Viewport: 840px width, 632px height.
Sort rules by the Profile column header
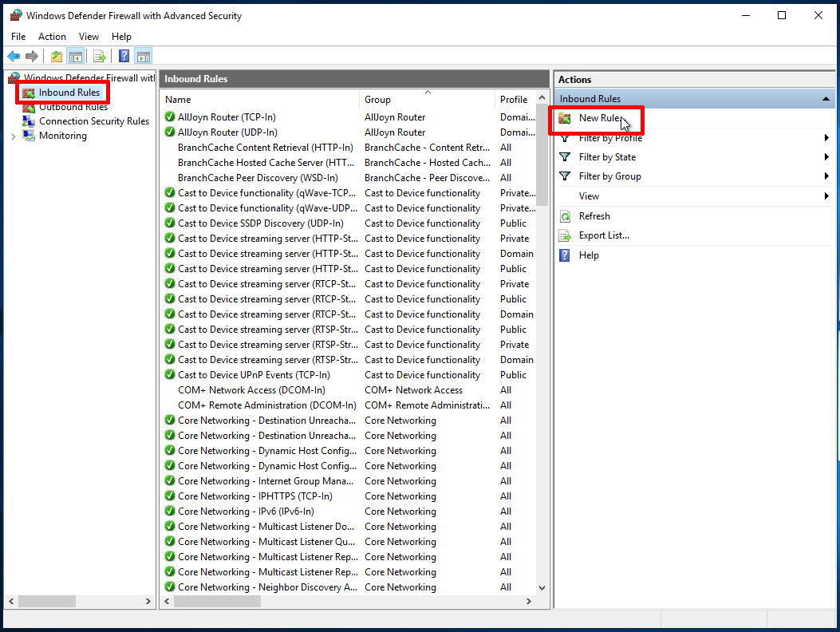[515, 100]
